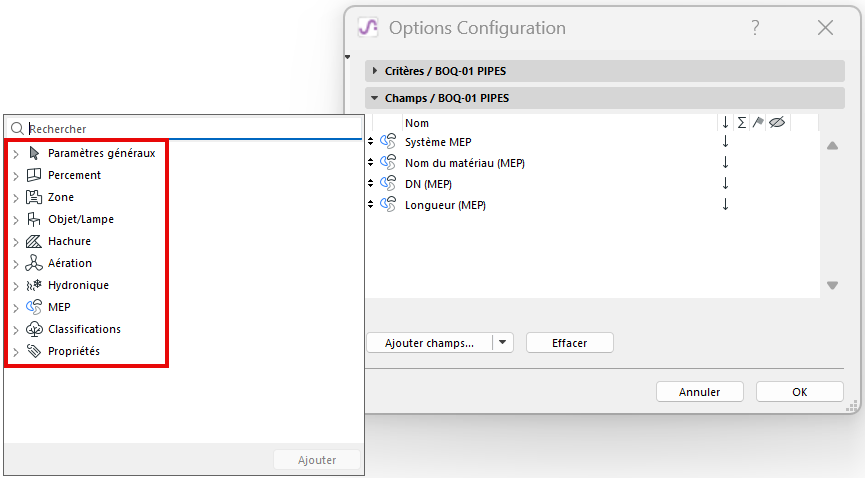Expand the Aération group
The height and width of the screenshot is (478, 865).
tap(15, 264)
